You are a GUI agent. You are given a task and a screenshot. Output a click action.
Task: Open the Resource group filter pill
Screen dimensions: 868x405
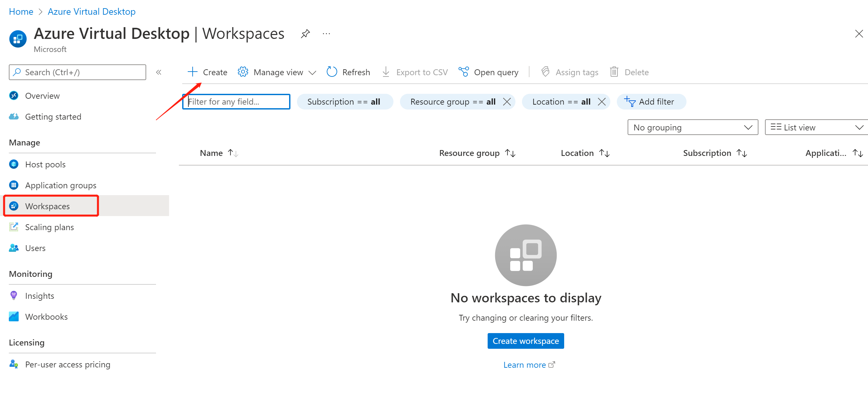[x=453, y=102]
